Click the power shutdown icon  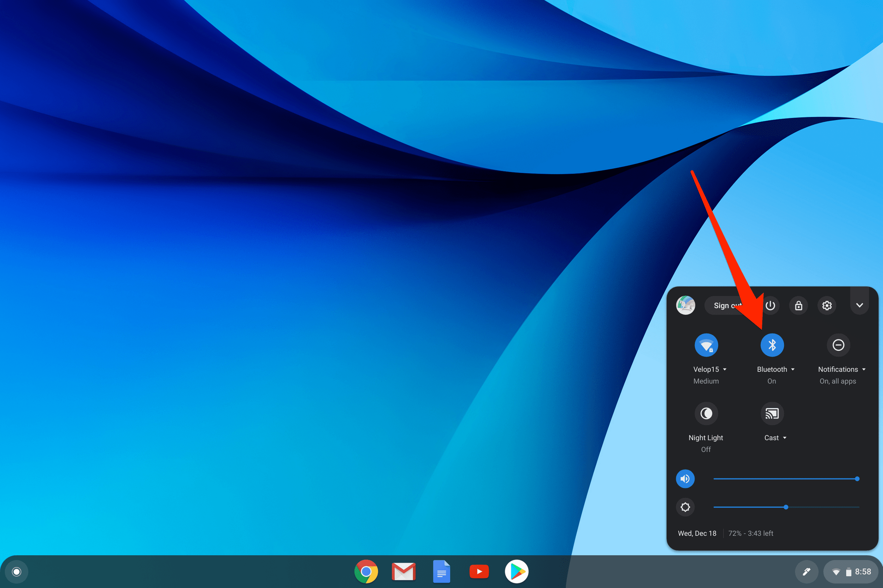pyautogui.click(x=770, y=306)
